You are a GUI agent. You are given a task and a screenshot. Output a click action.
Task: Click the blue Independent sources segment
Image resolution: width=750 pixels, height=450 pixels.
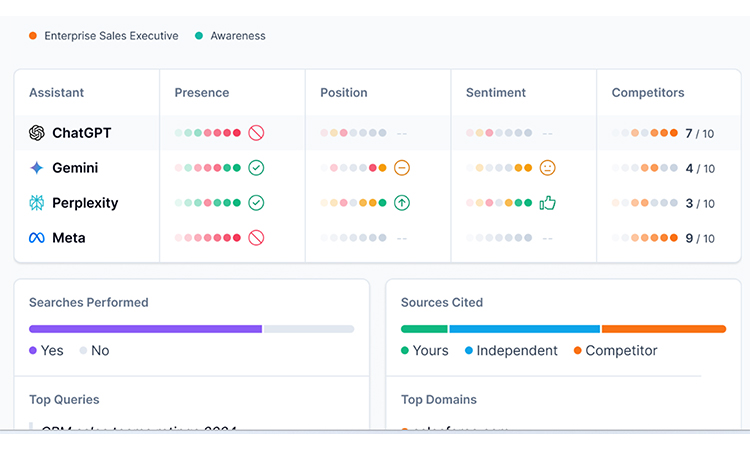[525, 329]
